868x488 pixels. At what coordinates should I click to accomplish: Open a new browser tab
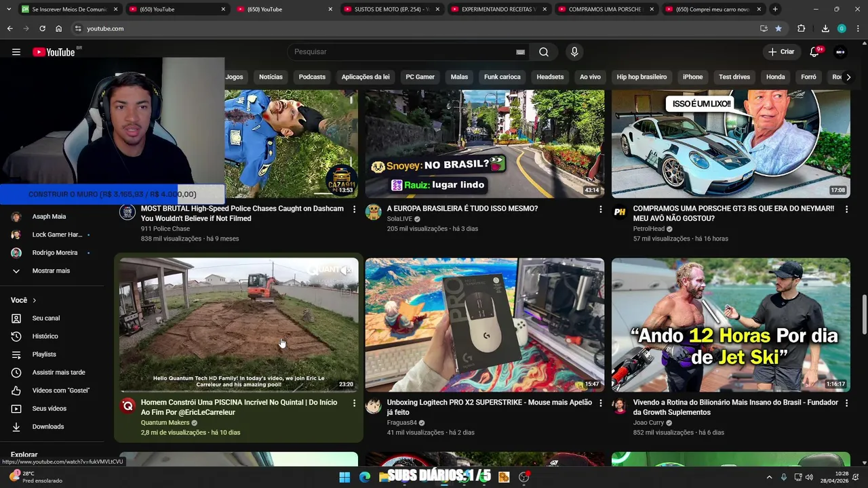[775, 9]
